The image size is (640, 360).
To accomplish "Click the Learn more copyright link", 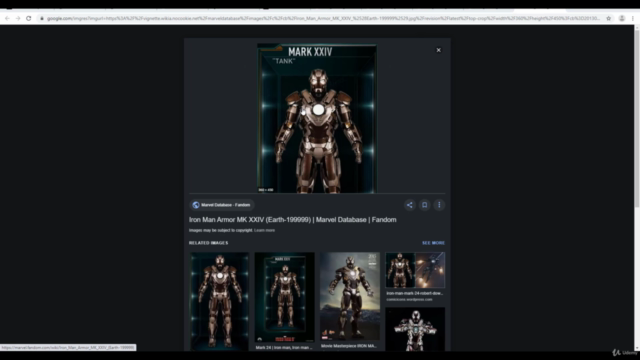I will tap(264, 230).
